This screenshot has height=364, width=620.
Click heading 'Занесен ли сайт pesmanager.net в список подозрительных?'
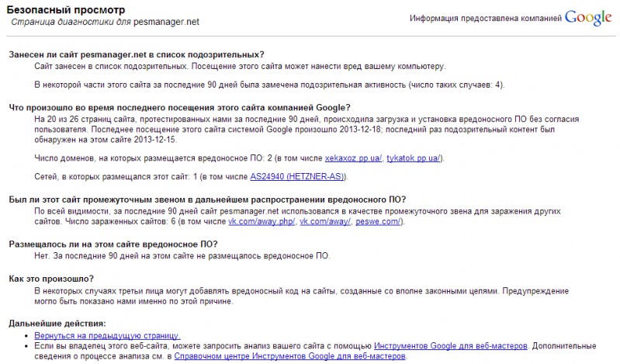point(136,55)
